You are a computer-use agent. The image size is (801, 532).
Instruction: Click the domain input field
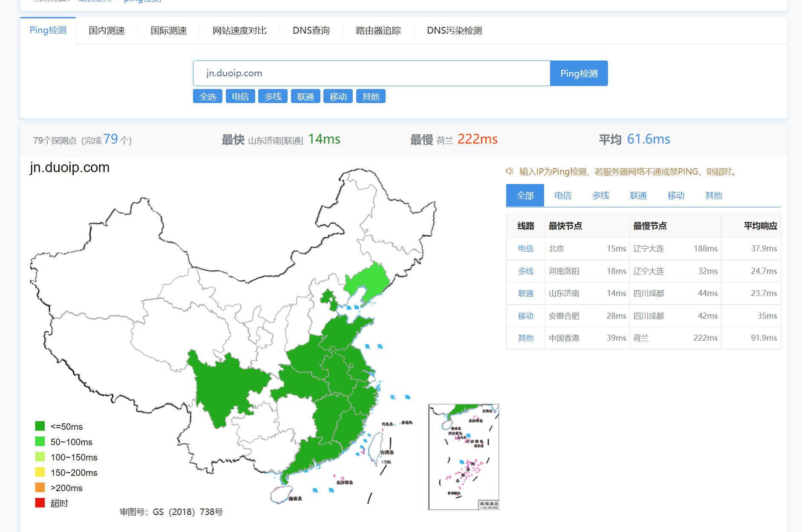(371, 73)
